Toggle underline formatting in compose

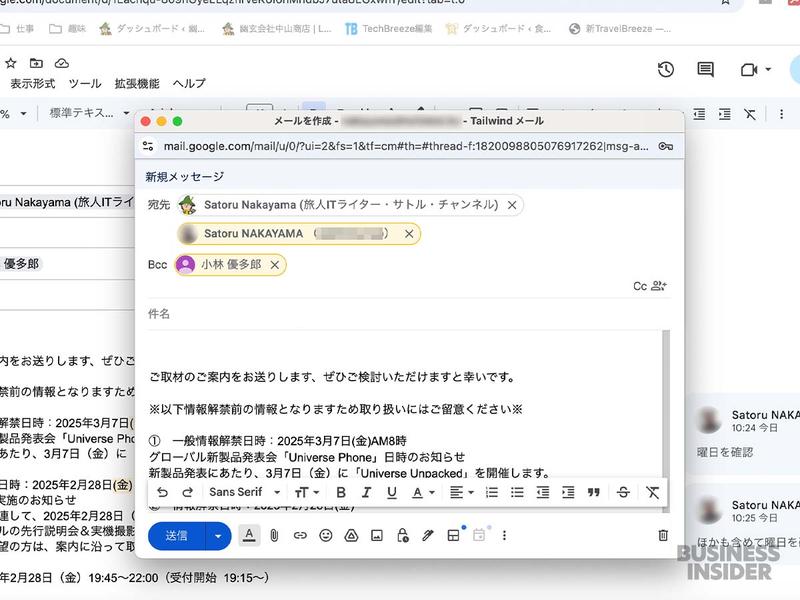point(392,492)
